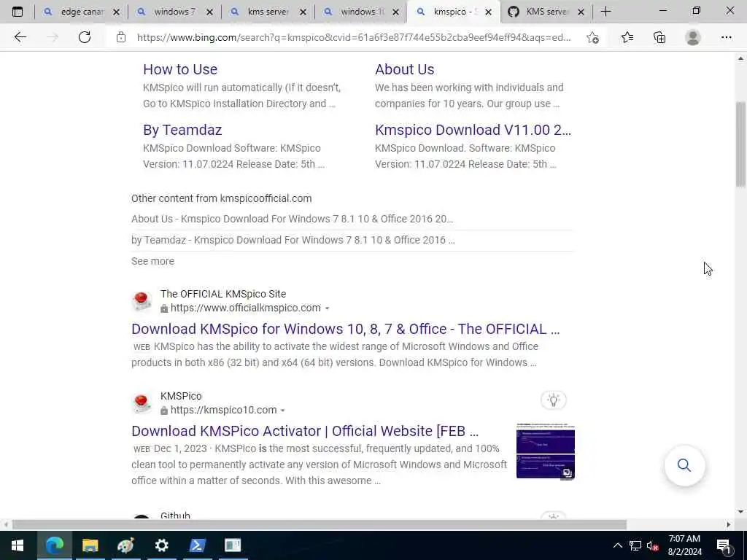The height and width of the screenshot is (560, 747).
Task: Open the How to Use link
Action: coord(180,69)
